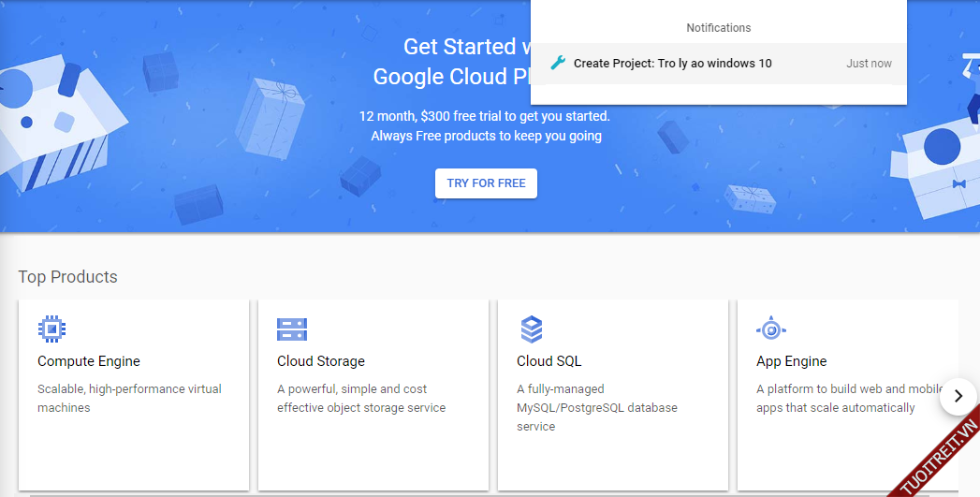Click the Just now timestamp
Viewport: 980px width, 497px height.
(x=869, y=64)
